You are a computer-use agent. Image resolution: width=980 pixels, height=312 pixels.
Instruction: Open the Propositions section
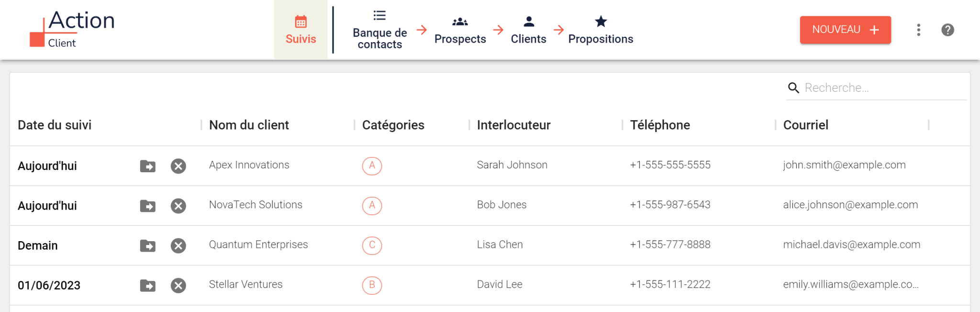[x=601, y=30]
